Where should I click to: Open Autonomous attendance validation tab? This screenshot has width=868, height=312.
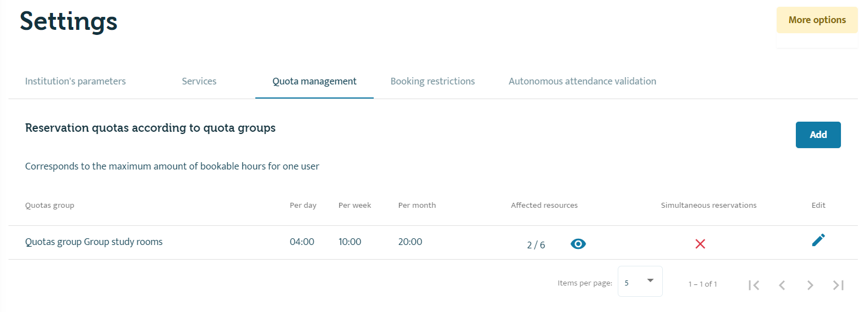click(x=582, y=81)
